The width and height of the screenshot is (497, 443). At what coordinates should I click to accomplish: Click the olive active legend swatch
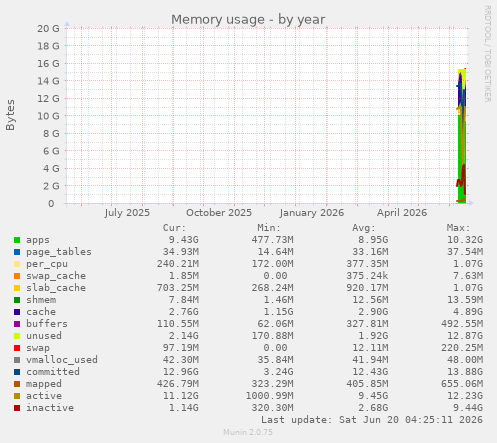pyautogui.click(x=17, y=396)
